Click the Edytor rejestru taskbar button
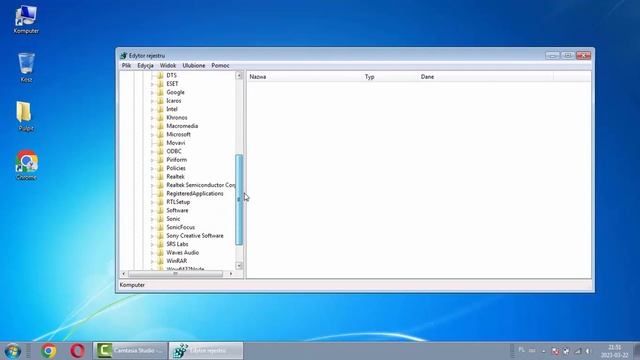The height and width of the screenshot is (360, 640). coord(206,351)
